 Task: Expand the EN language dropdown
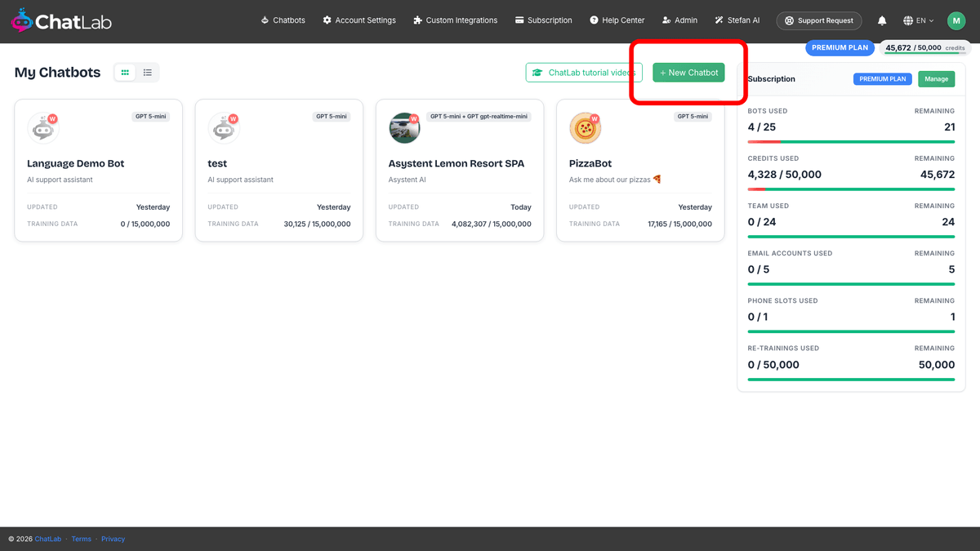(x=919, y=20)
